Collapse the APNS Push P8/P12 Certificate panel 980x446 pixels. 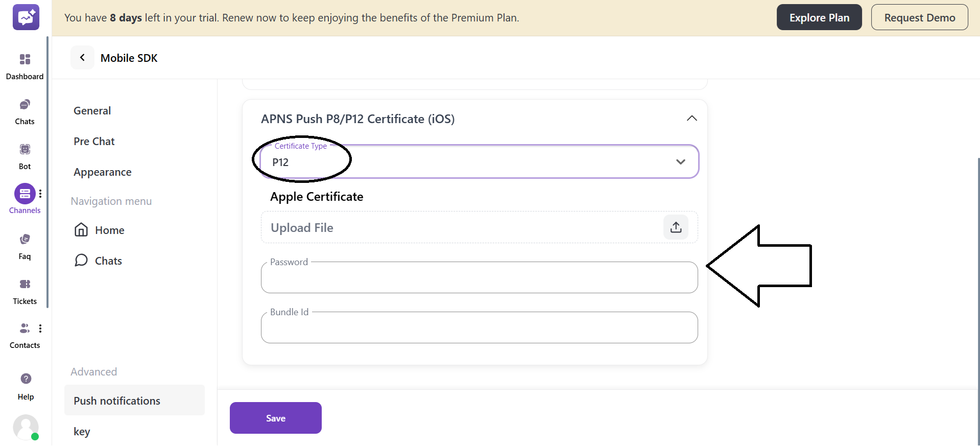[x=691, y=118]
